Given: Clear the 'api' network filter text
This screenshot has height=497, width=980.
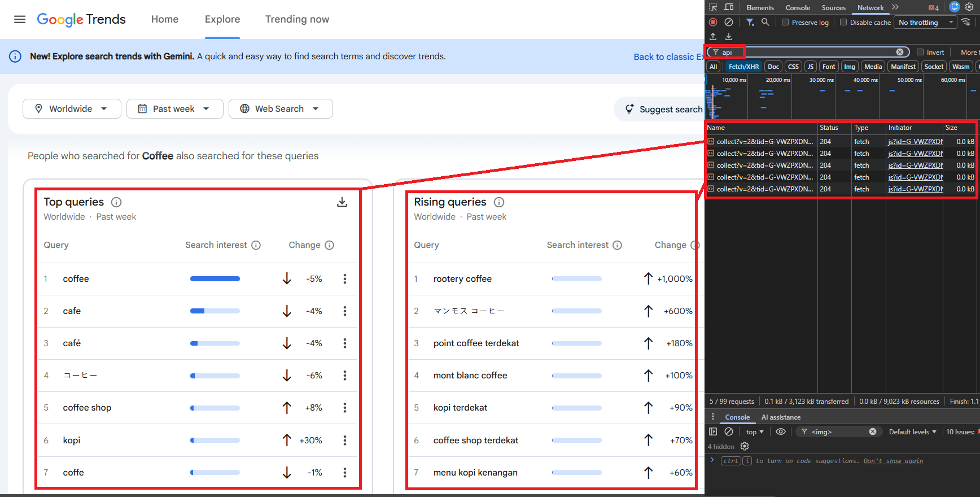Looking at the screenshot, I should click(900, 52).
